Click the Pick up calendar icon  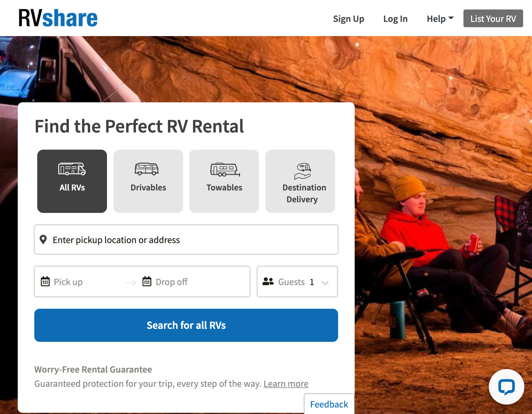45,282
